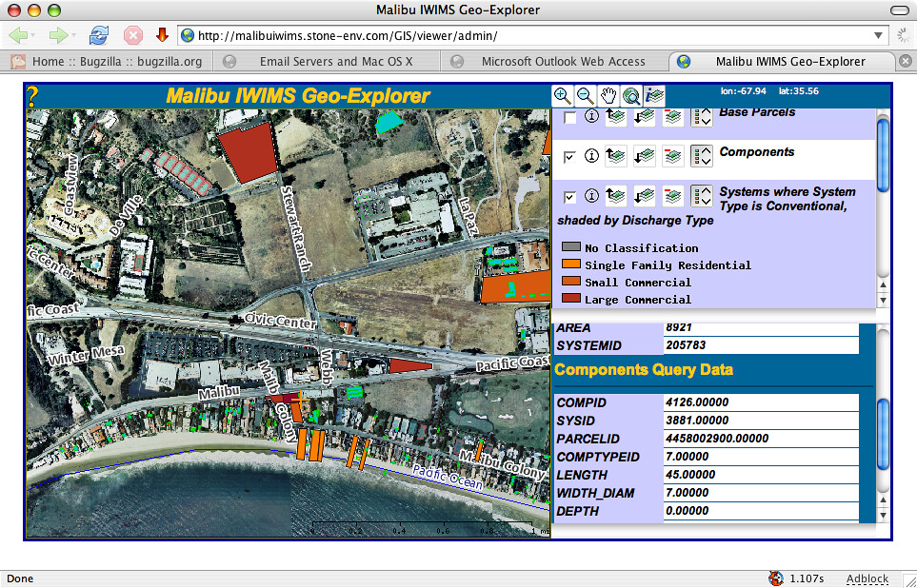Open back button history dropdown
917x588 pixels.
32,36
